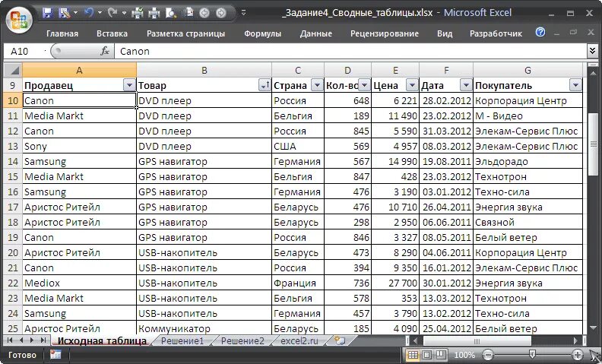This screenshot has width=602, height=364.
Task: Click Insert Worksheet tab icon
Action: click(341, 340)
